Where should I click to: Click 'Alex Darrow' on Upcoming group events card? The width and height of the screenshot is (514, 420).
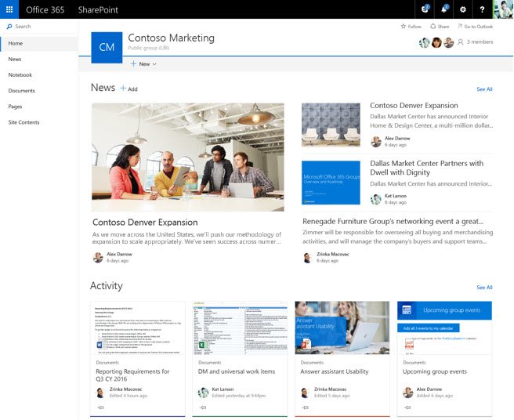[429, 389]
